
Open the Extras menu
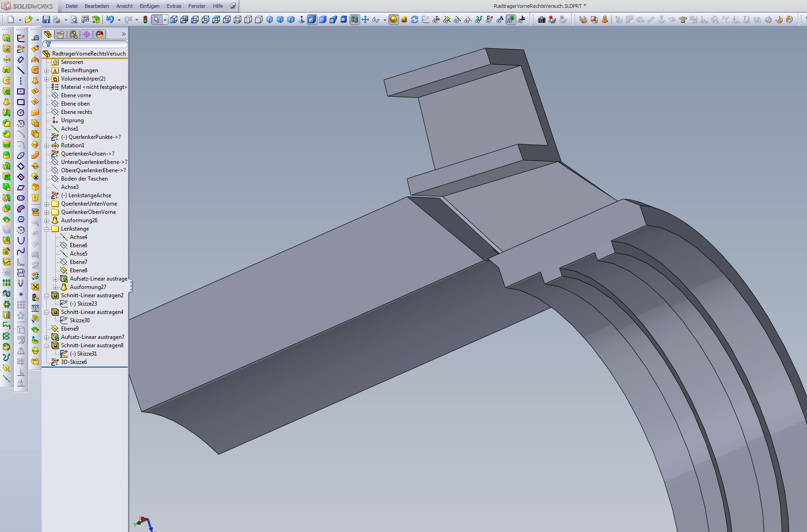tap(174, 6)
